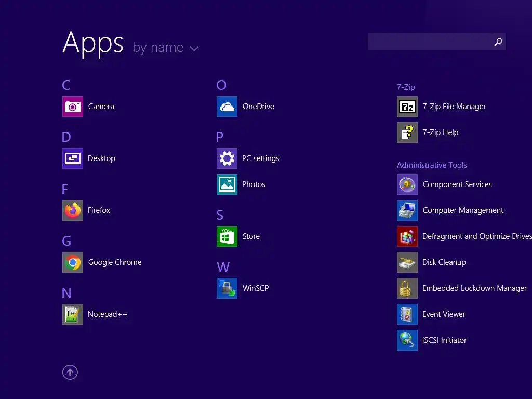Click the 'Embedded Lockdown Manager' text

(x=474, y=288)
